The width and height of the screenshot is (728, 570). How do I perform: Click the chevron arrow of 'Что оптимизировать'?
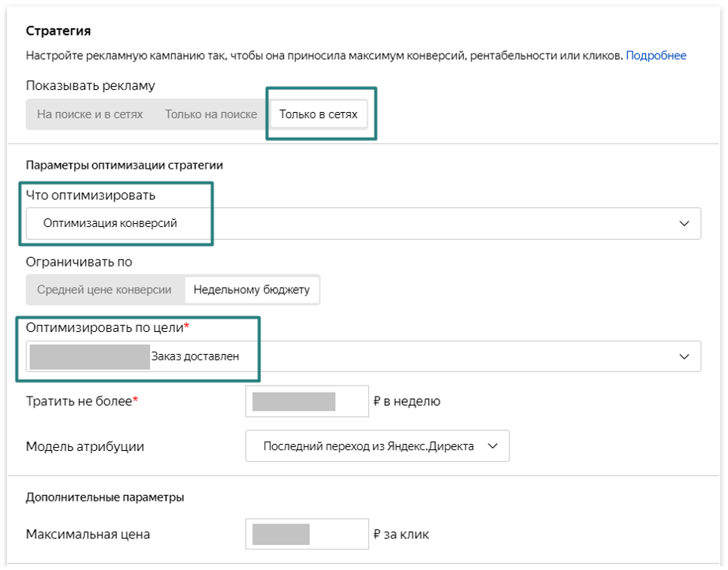[x=684, y=224]
